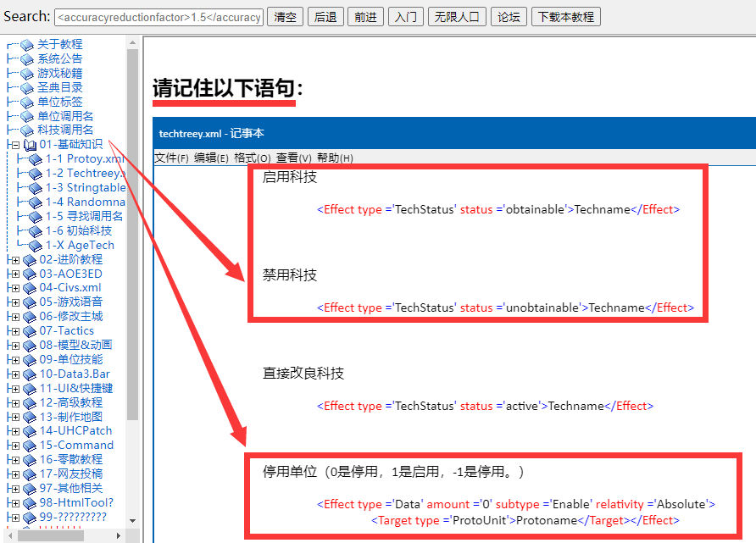Open the 圣典目录 tree entry

point(60,87)
